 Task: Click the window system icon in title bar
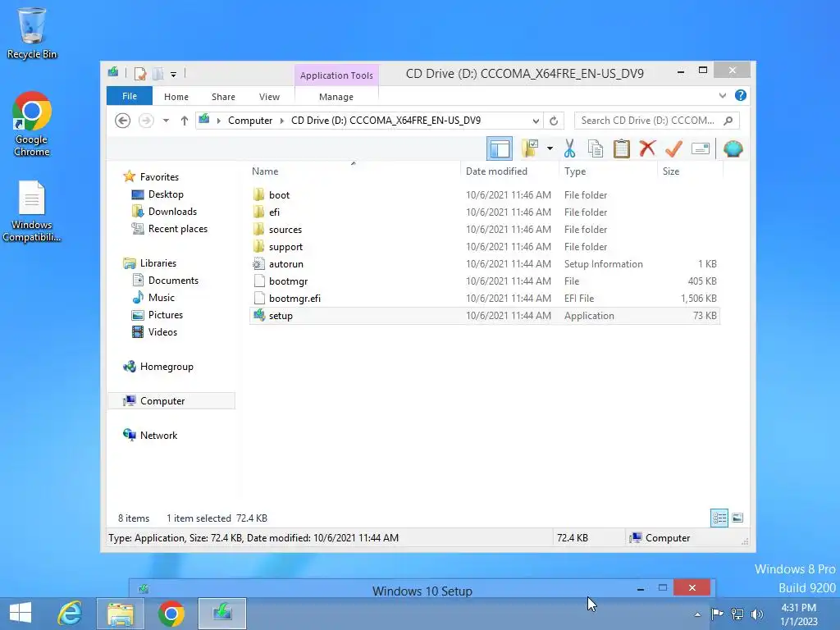[113, 72]
